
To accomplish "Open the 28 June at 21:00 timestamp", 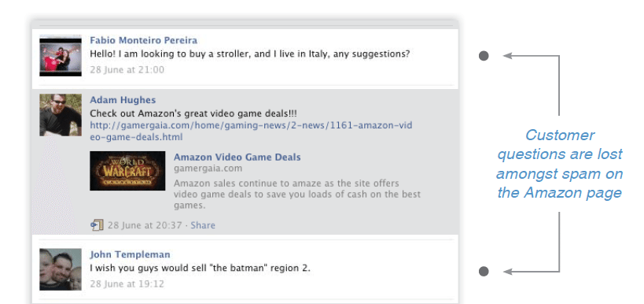I will point(127,70).
